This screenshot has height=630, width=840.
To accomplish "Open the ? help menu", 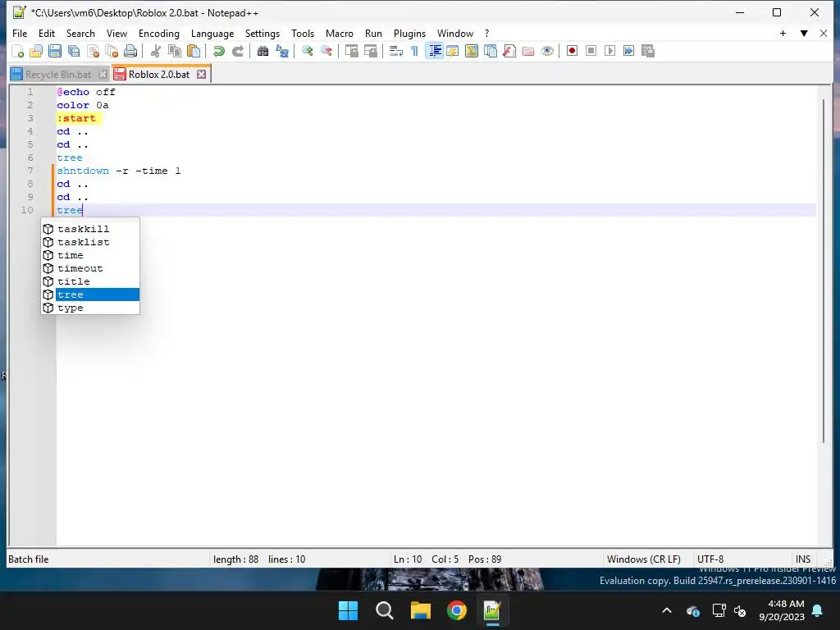I will (487, 33).
